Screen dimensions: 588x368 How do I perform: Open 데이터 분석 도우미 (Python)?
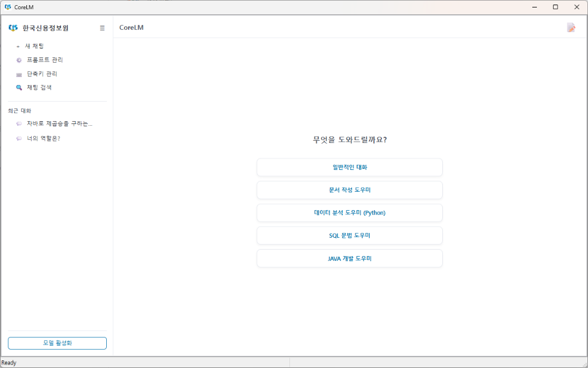[x=349, y=212]
